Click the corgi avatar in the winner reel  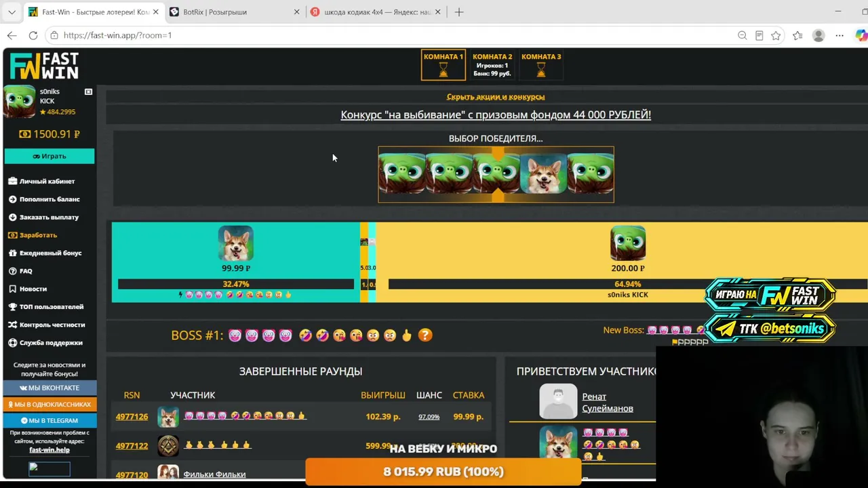click(x=543, y=174)
